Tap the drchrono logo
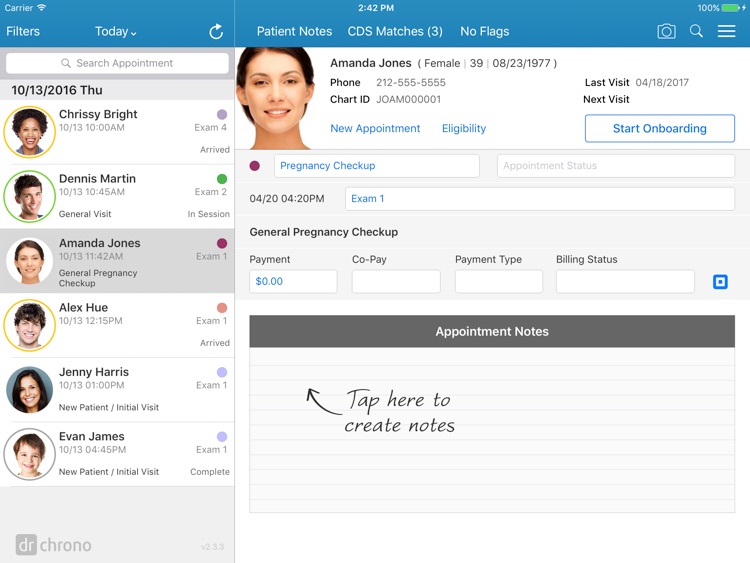Image resolution: width=750 pixels, height=563 pixels. coord(54,545)
